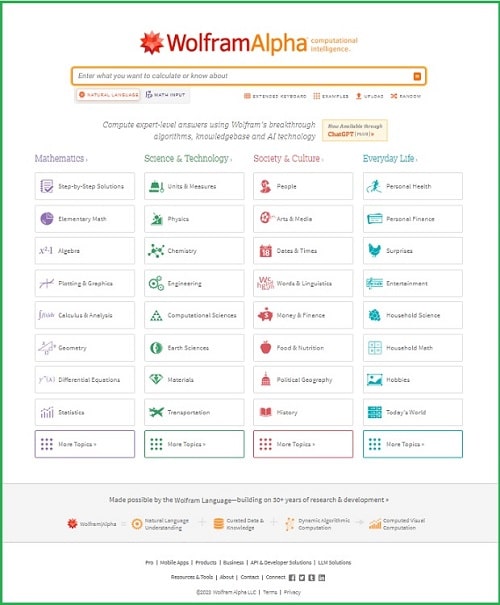Open Everyday Life category heading
Image resolution: width=500 pixels, height=605 pixels.
[390, 158]
